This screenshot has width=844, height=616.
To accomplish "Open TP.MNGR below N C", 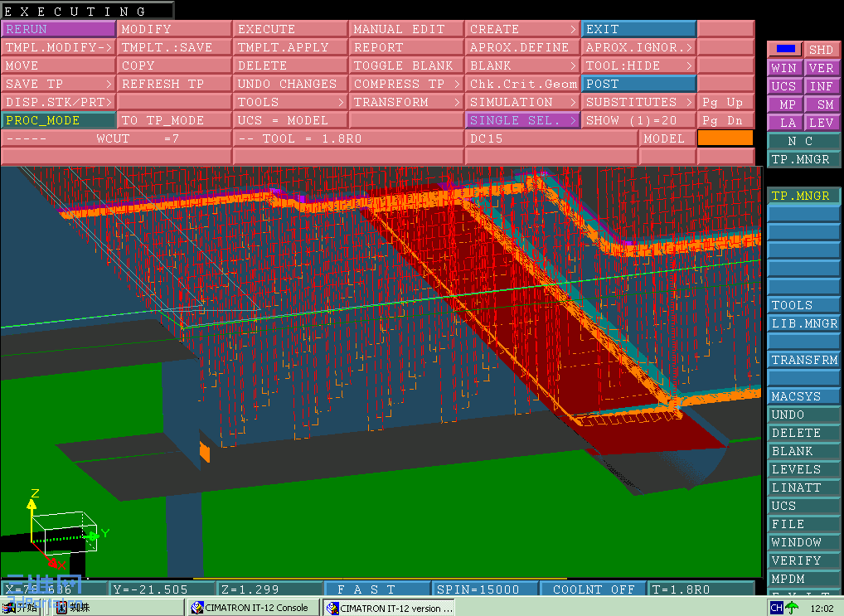I will click(x=803, y=159).
